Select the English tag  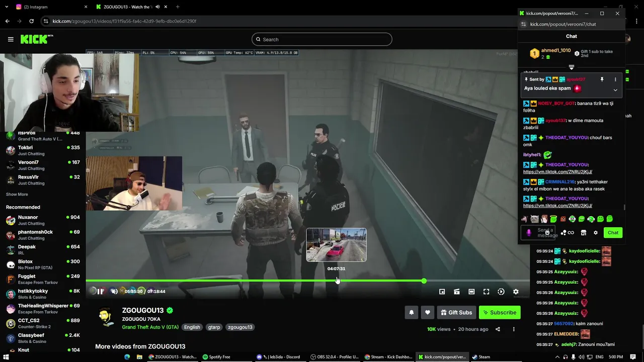click(192, 327)
